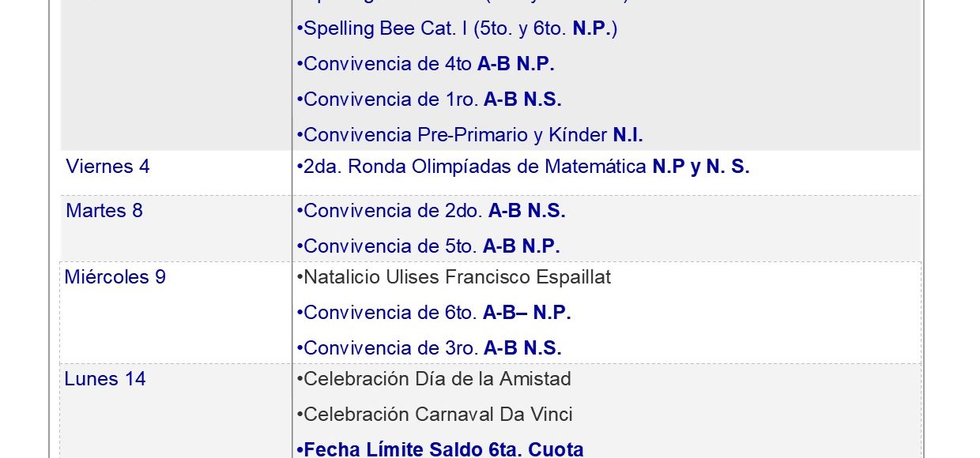Click Fecha Límite Saldo 6ta. Cuota
Viewport: 980px width, 458px height.
pyautogui.click(x=440, y=450)
